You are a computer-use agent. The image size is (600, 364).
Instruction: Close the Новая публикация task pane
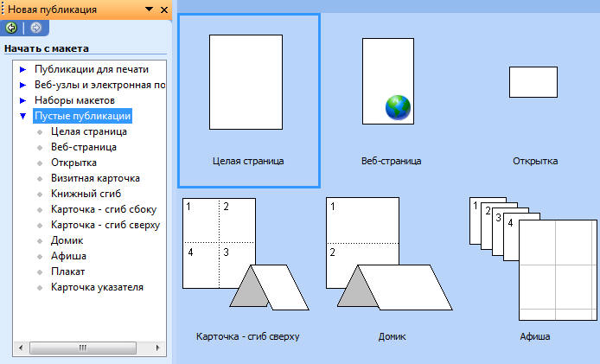164,10
